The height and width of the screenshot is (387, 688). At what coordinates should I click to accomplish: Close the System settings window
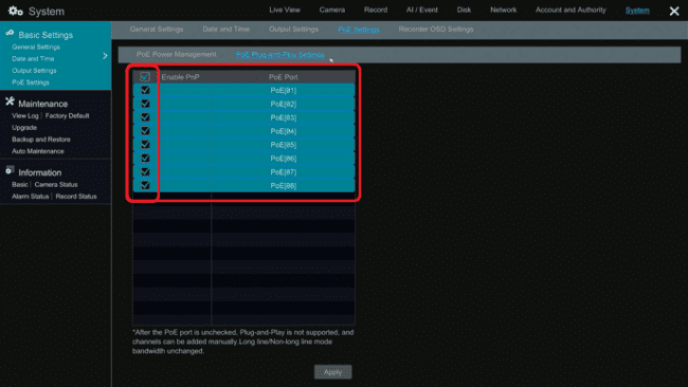pos(674,11)
